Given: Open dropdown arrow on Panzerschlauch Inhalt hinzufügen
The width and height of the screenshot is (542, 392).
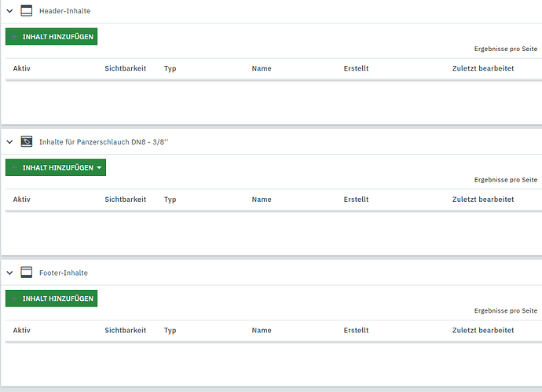Looking at the screenshot, I should click(100, 167).
